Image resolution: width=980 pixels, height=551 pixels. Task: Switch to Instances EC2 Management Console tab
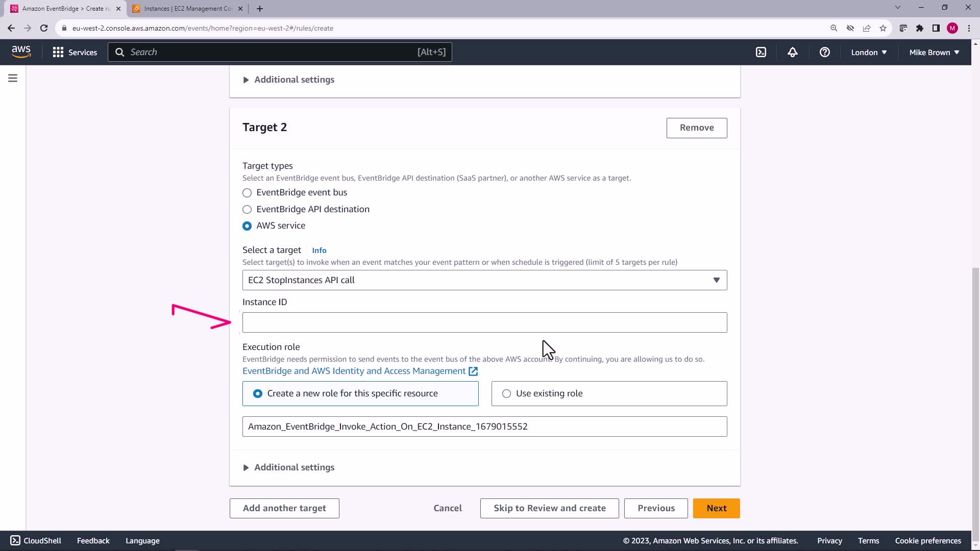click(188, 9)
